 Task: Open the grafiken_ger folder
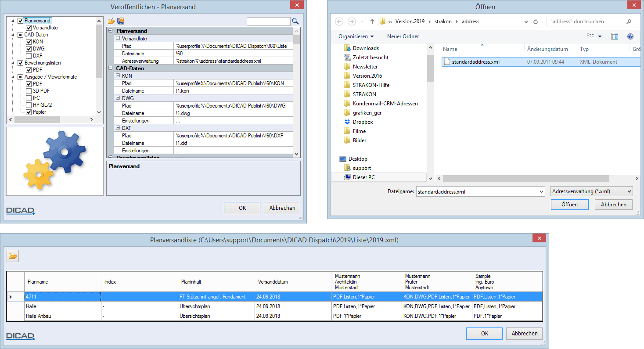click(363, 113)
